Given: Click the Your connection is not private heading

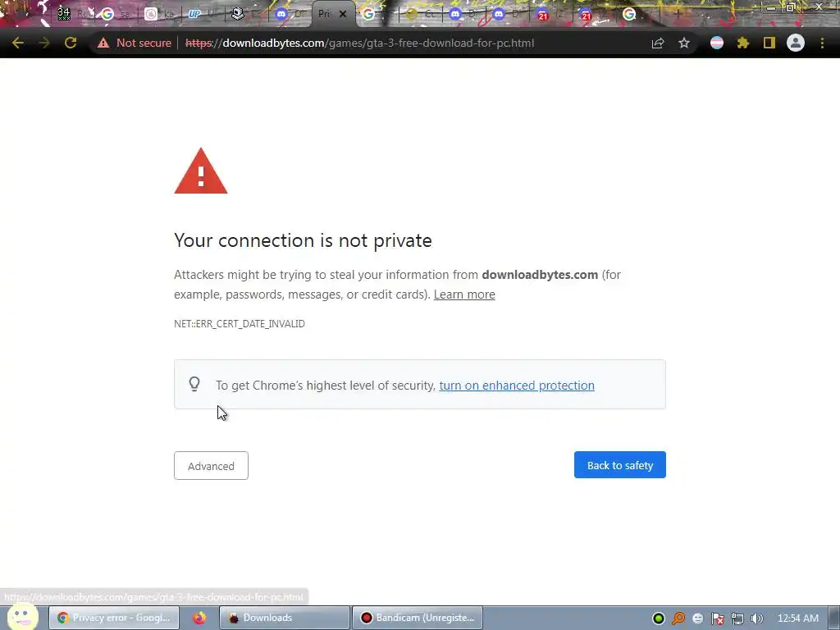Looking at the screenshot, I should [303, 240].
